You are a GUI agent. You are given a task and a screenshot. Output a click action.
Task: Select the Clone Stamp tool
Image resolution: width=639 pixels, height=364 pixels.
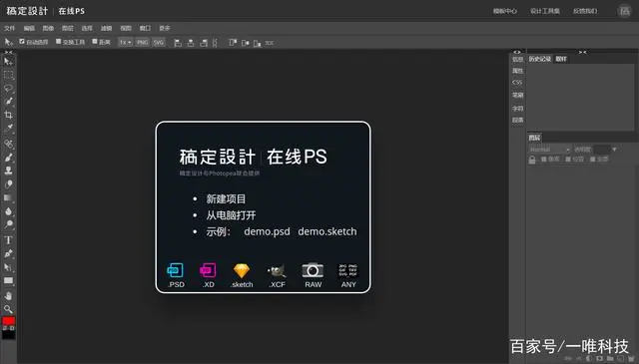pos(8,171)
